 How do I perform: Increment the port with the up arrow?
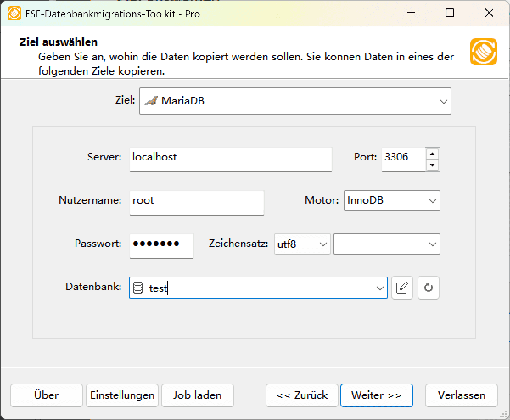pos(432,154)
